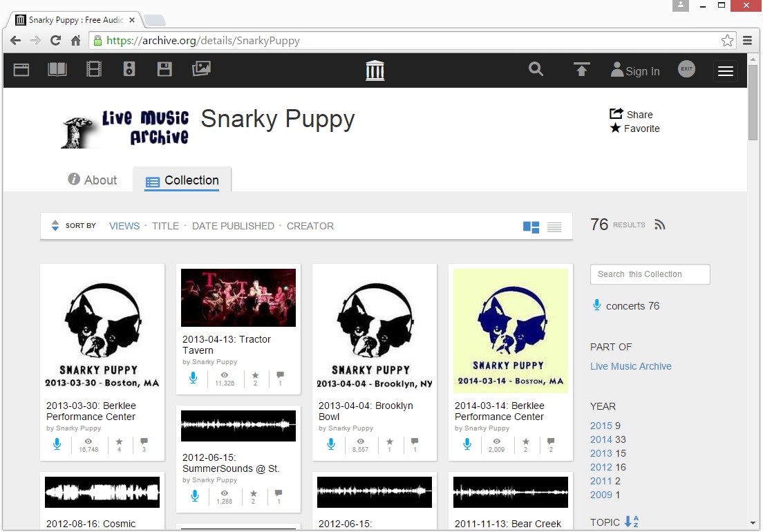Click the Search this Collection field
Screen dimensions: 763x532
pyautogui.click(x=650, y=274)
